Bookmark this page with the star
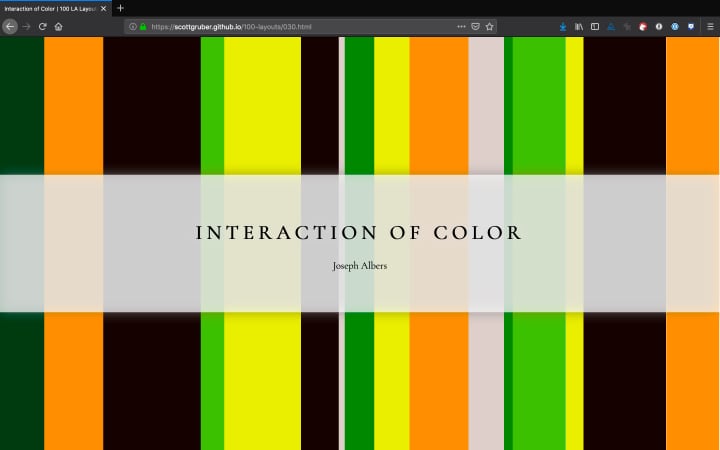Image resolution: width=720 pixels, height=450 pixels. (489, 27)
